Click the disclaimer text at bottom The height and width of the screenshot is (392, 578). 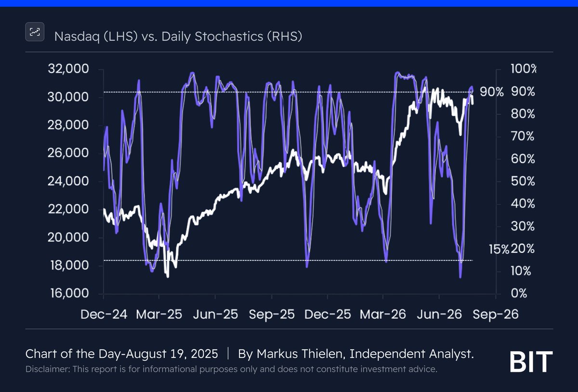[231, 369]
